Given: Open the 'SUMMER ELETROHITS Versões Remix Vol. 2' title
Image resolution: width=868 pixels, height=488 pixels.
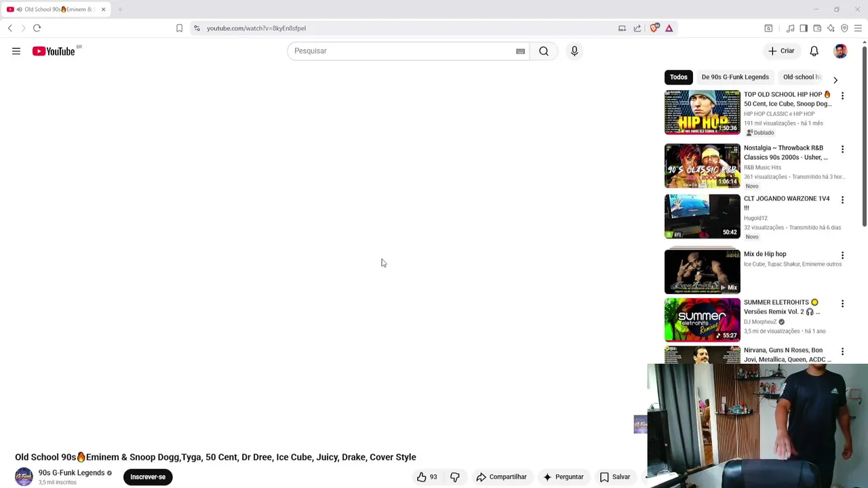Looking at the screenshot, I should 782,307.
